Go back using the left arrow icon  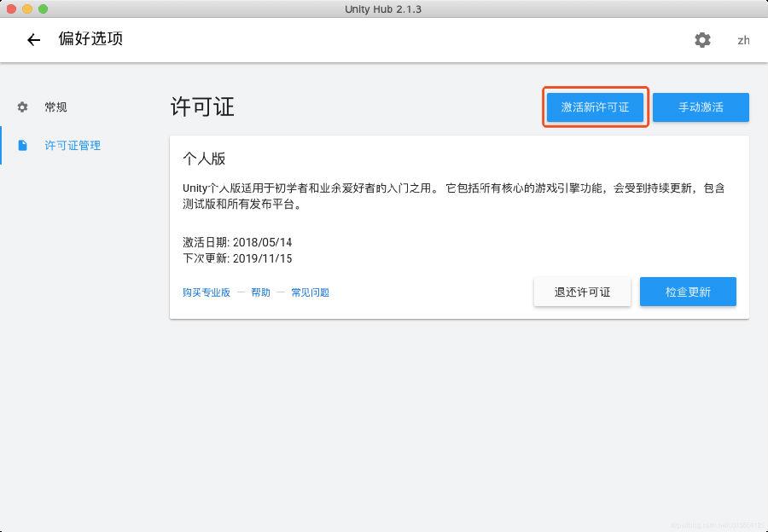(33, 39)
